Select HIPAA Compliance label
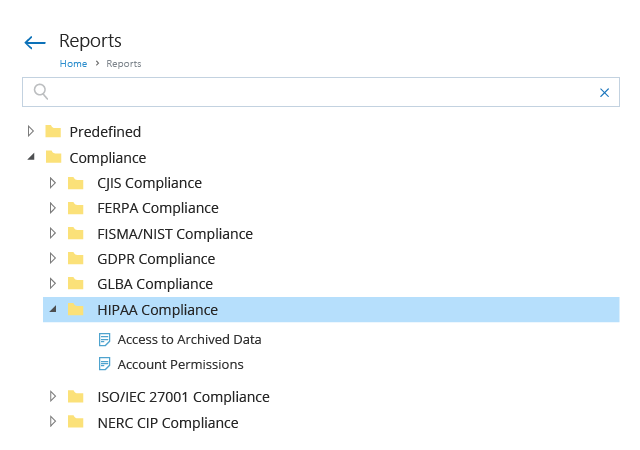The width and height of the screenshot is (640, 450). (x=158, y=310)
